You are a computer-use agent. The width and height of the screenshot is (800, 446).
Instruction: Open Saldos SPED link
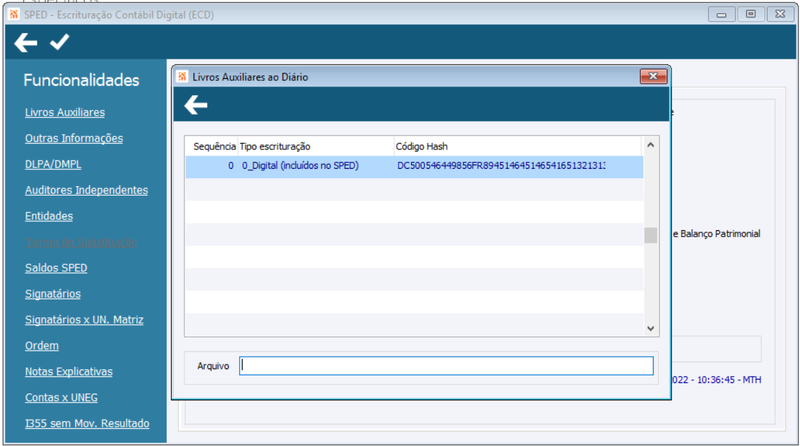[x=56, y=268]
